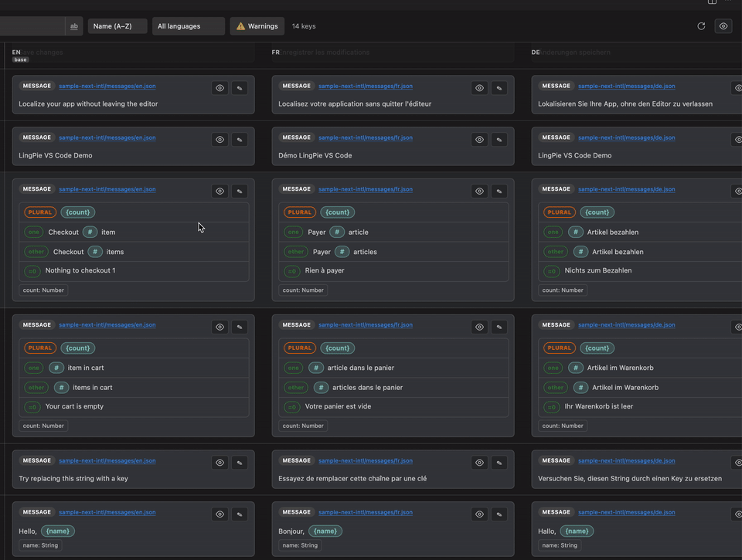Click eye icon on English 'item in cart' card
The image size is (742, 560).
[220, 327]
